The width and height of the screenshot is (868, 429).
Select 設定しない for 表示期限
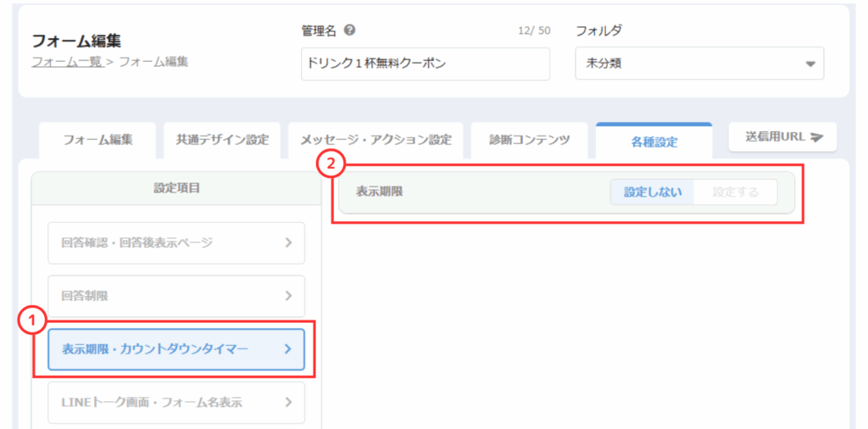click(x=652, y=192)
